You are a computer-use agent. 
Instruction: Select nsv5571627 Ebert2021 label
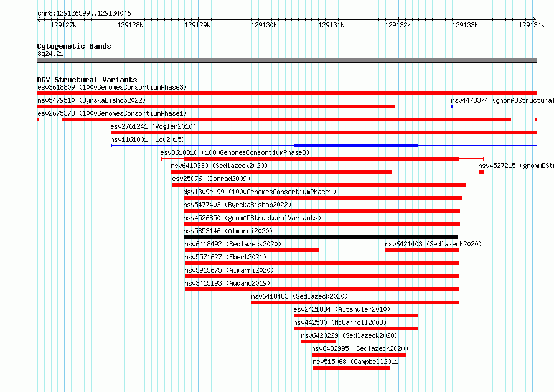tap(225, 257)
